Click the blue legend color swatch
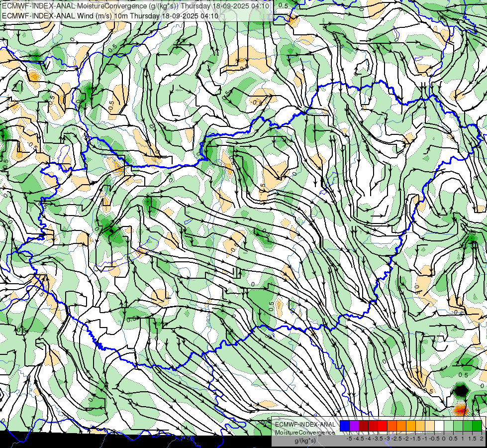The height and width of the screenshot is (448, 487). (345, 426)
